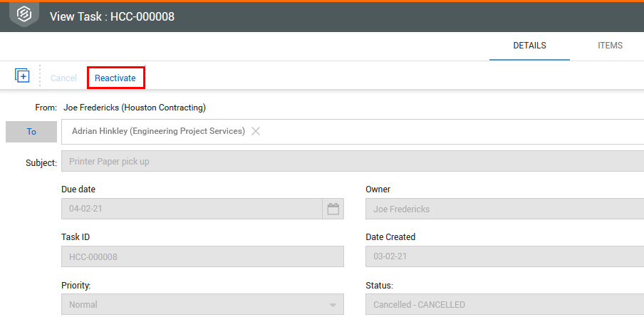
Task: Click the Date Created field
Action: (x=504, y=256)
